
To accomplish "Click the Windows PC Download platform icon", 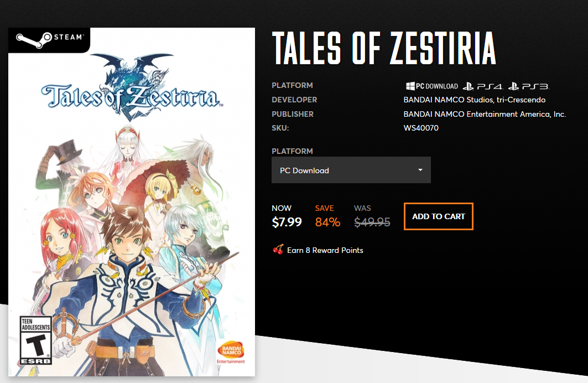I will coord(431,86).
